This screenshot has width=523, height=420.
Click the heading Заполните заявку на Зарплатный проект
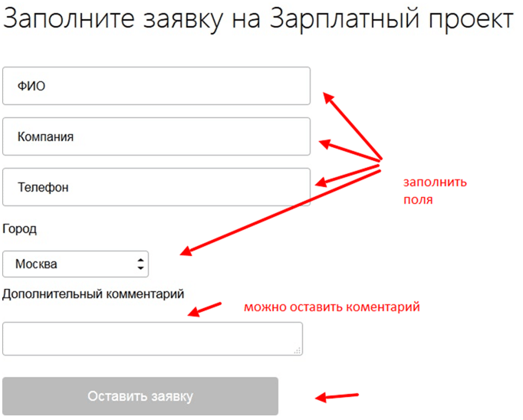pyautogui.click(x=258, y=19)
